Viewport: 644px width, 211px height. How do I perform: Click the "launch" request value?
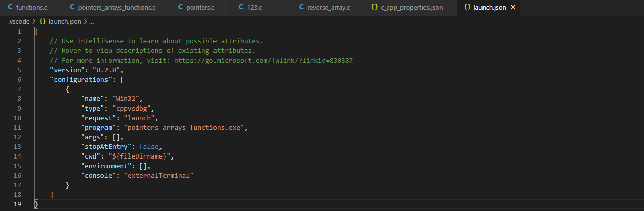(140, 118)
